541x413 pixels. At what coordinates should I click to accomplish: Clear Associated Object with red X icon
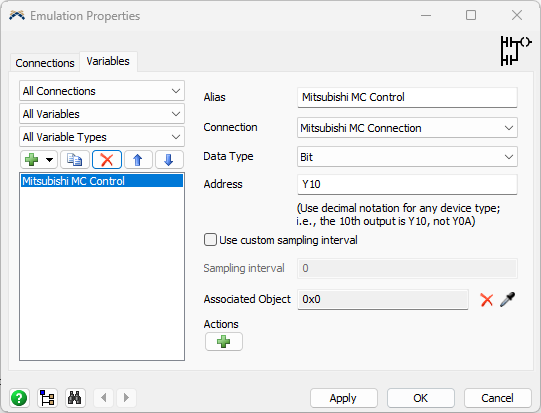coord(486,299)
